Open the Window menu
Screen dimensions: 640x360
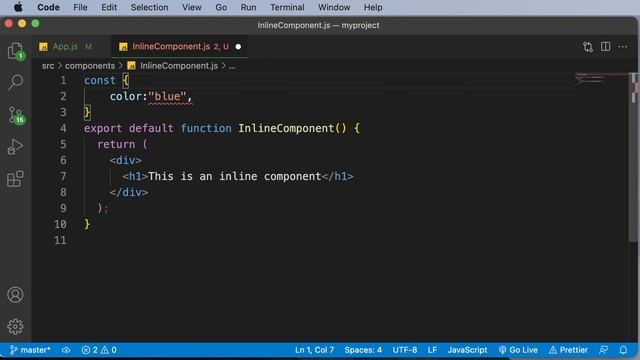click(334, 7)
